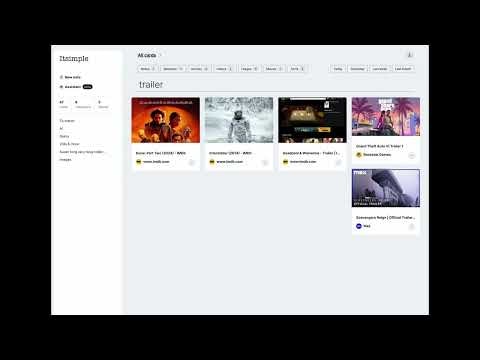Select the Images filter chip
This screenshot has width=480, height=360.
[x=249, y=69]
